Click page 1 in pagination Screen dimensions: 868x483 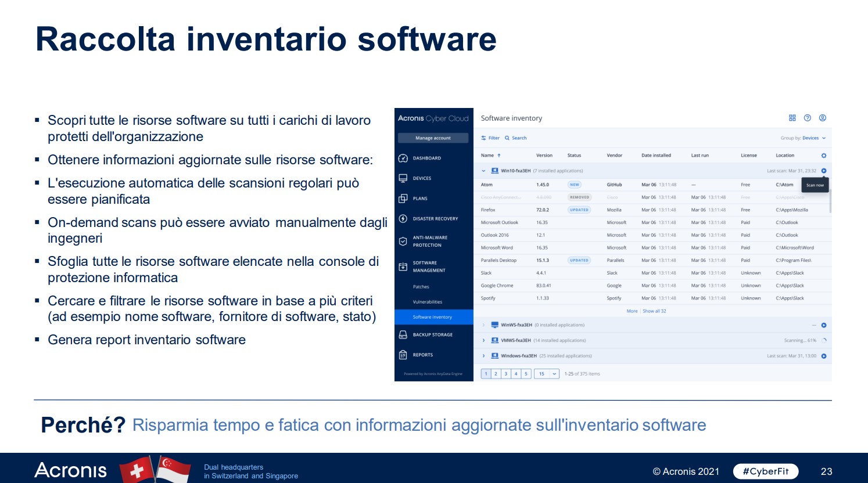[x=486, y=374]
